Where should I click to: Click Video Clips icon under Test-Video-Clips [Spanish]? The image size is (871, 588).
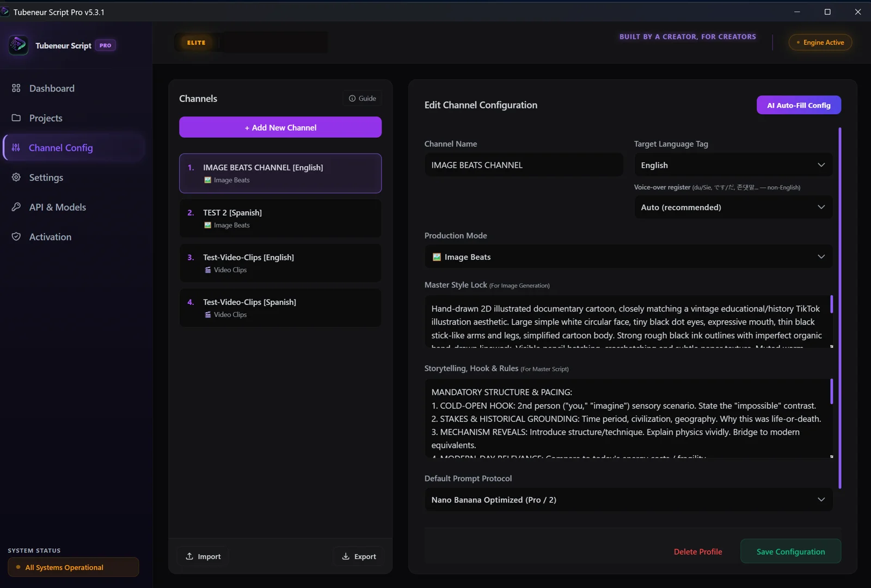[x=207, y=315]
